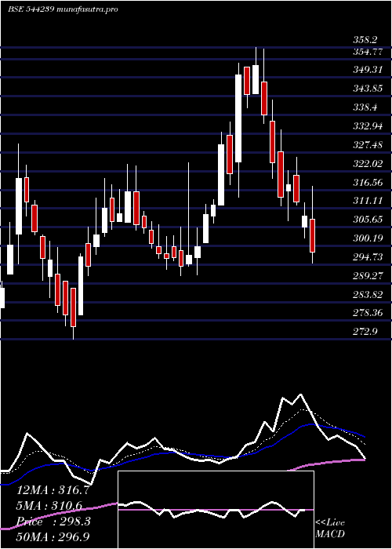392x549 pixels.
Task: Click the 358.2 price level label
Action: coord(365,40)
